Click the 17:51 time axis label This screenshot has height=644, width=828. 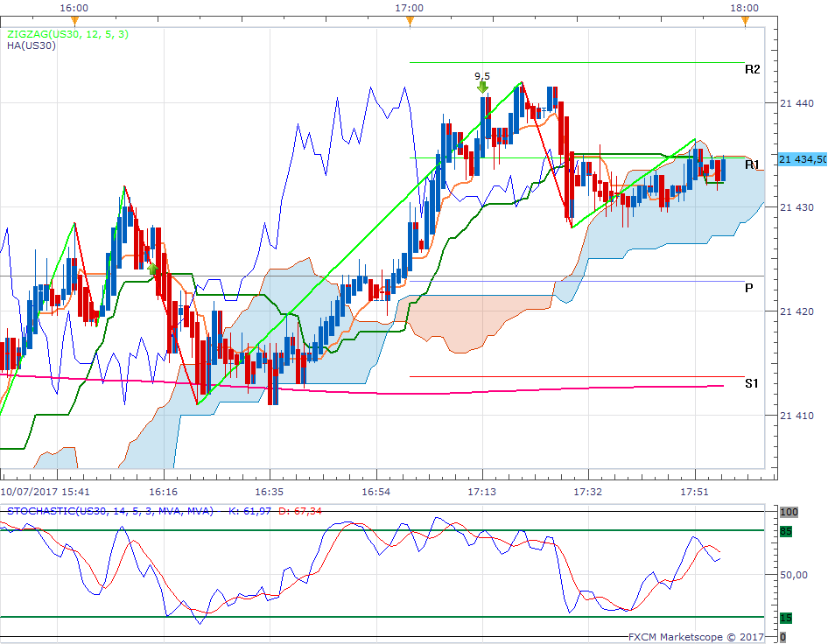pyautogui.click(x=694, y=492)
